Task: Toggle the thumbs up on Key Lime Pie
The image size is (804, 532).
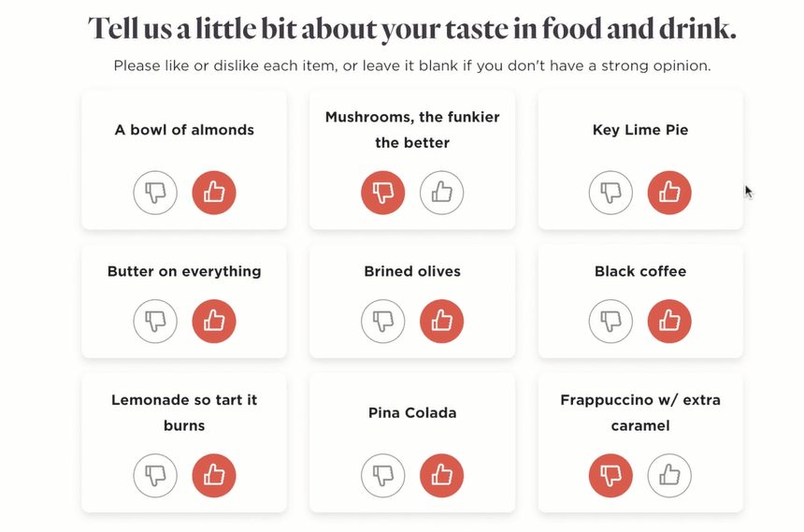Action: pyautogui.click(x=669, y=193)
